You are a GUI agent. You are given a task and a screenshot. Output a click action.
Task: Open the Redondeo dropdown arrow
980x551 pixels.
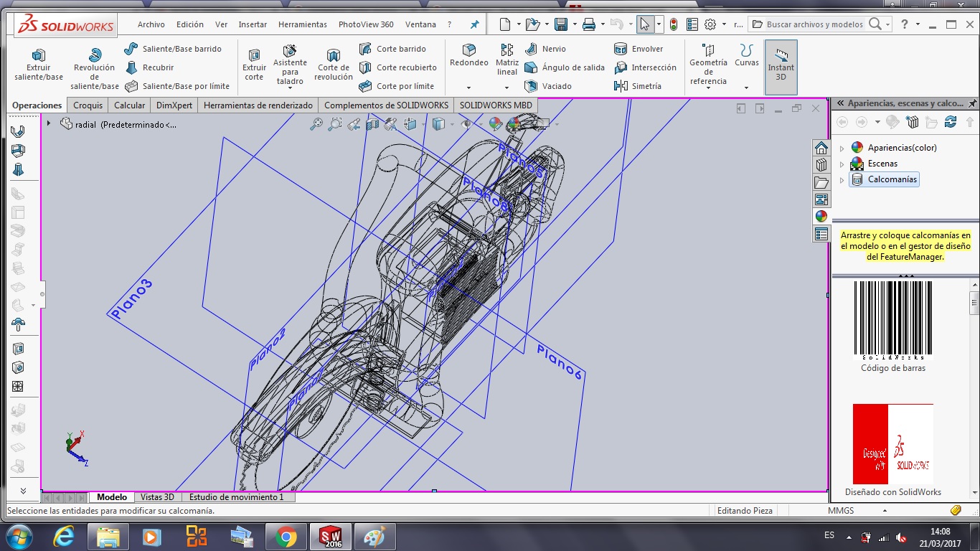[469, 88]
